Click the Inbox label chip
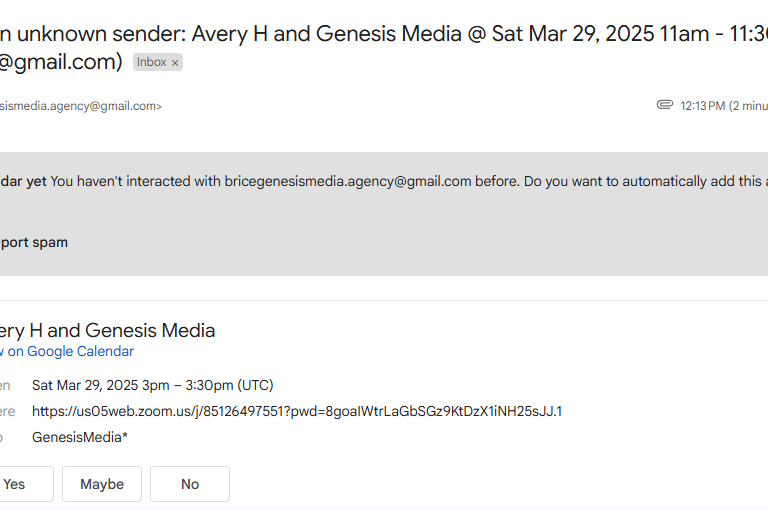This screenshot has width=768, height=510. point(152,62)
